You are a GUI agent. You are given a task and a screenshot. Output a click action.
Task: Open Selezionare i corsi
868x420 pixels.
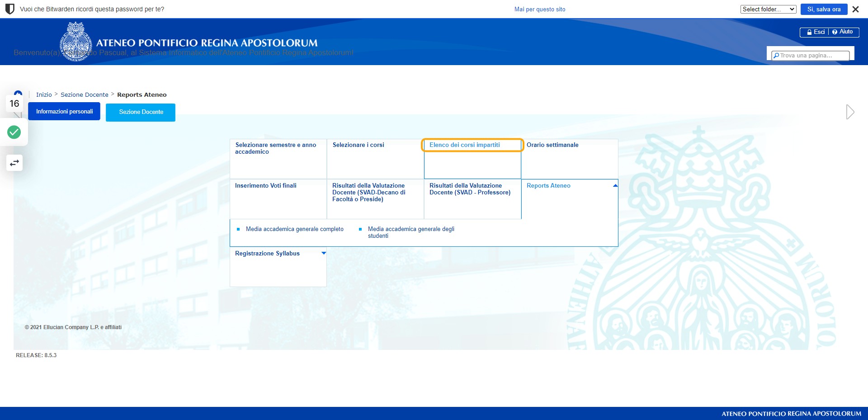point(375,159)
